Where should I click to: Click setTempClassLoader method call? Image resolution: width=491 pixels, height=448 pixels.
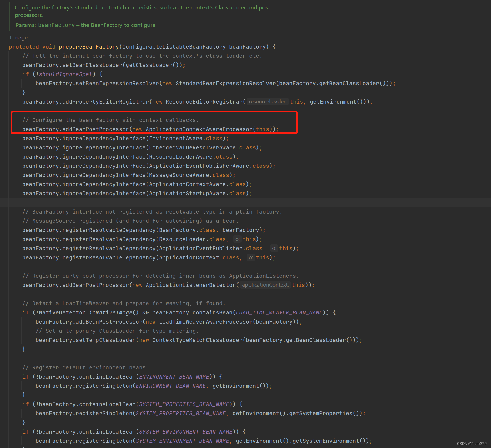(106, 340)
